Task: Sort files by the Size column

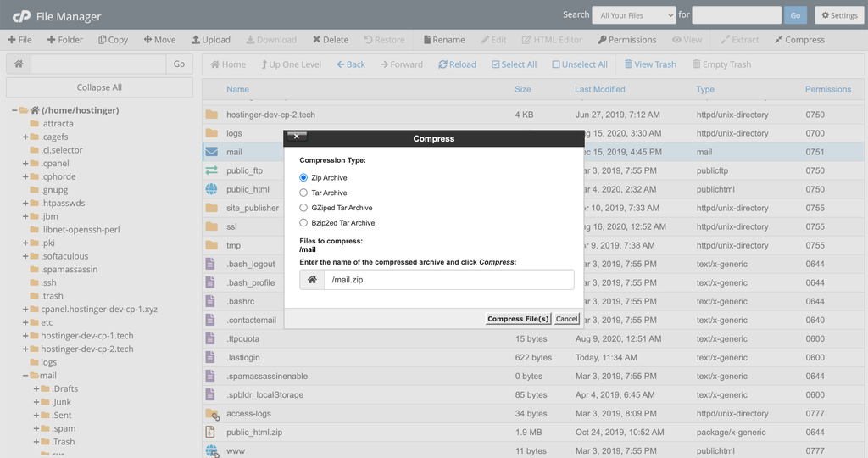Action: pyautogui.click(x=522, y=89)
